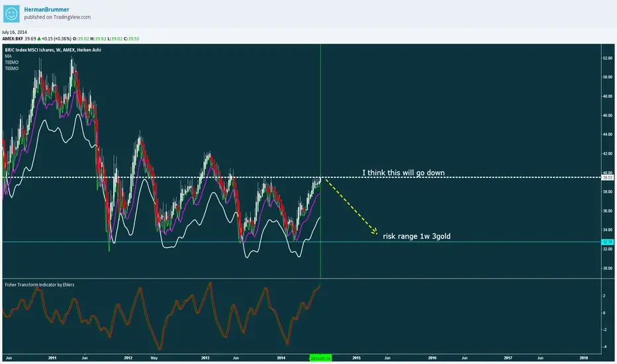Click the smiley face author avatar
Screen dimensions: 617x364
click(11, 14)
